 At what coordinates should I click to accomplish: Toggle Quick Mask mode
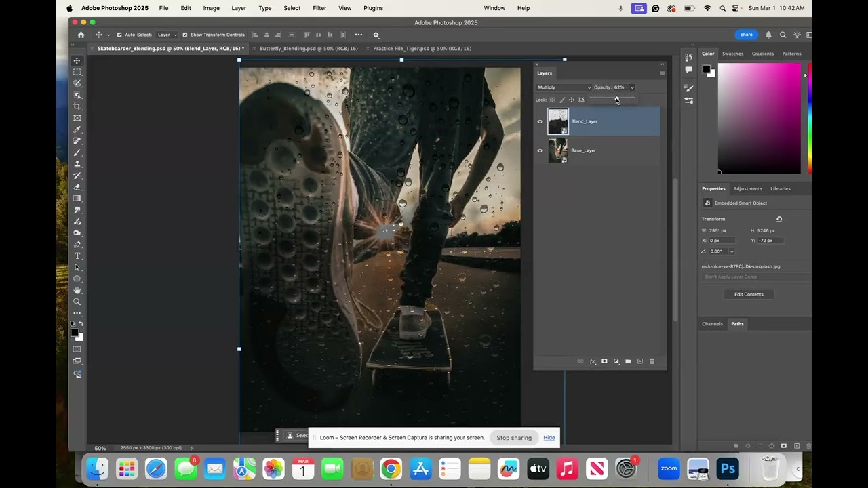77,349
